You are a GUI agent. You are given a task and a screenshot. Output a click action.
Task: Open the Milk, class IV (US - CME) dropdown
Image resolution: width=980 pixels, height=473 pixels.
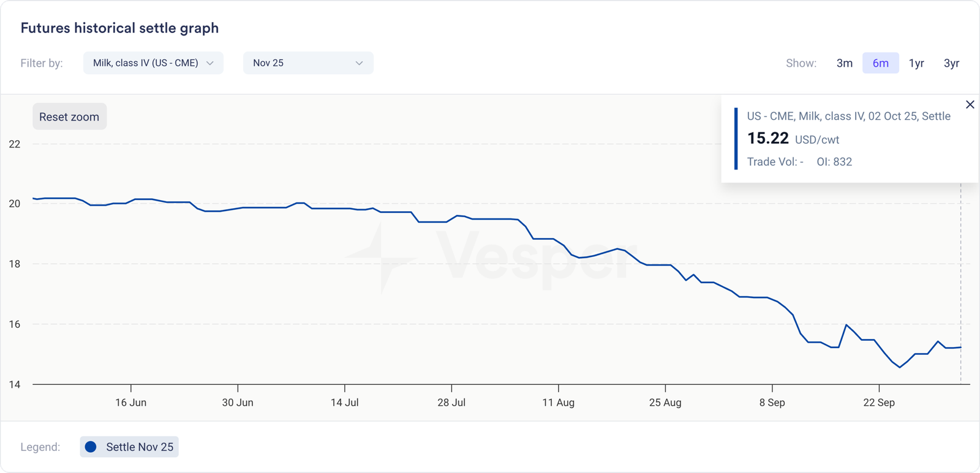153,63
